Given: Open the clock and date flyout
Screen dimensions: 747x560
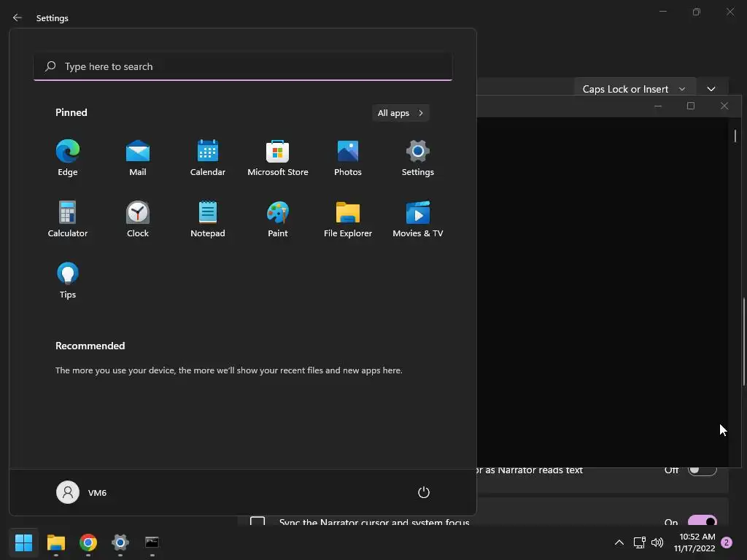Looking at the screenshot, I should 695,542.
